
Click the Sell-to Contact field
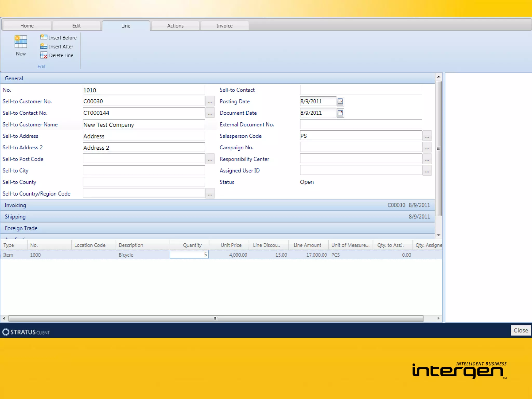click(x=361, y=90)
